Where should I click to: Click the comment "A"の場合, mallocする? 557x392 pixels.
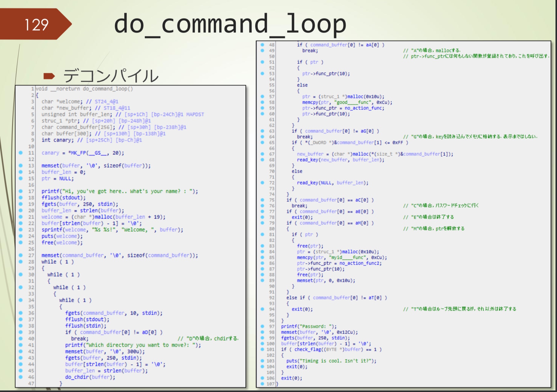point(432,51)
